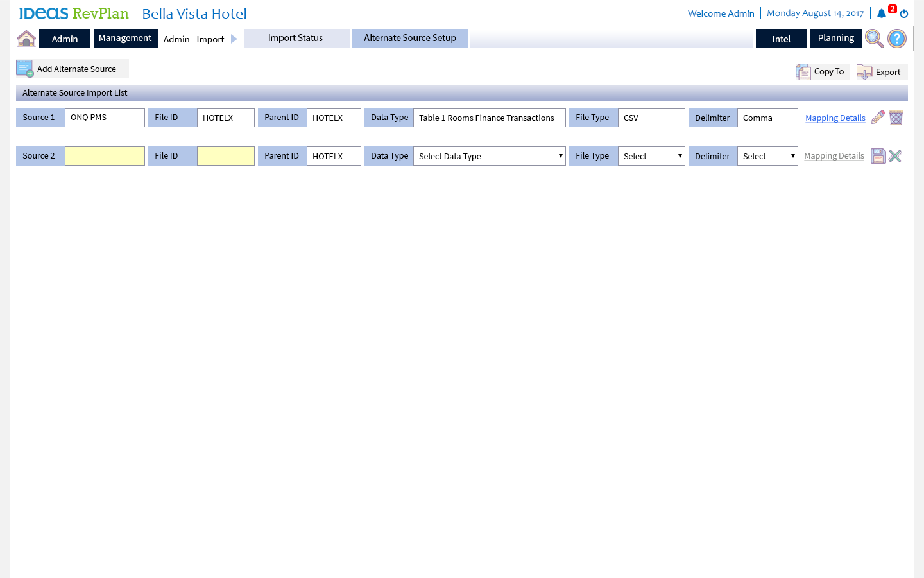Switch to the Alternate Source Setup tab
Screen dimensions: 924x578
click(x=410, y=39)
